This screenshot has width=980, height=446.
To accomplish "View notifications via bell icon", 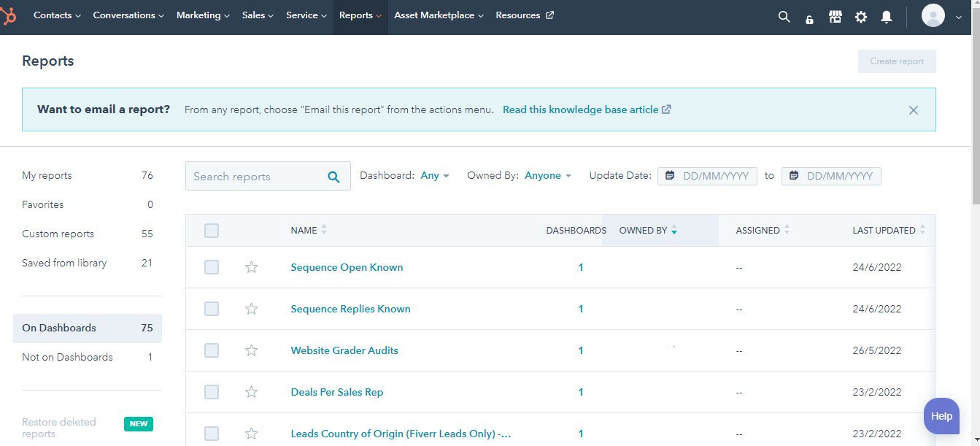I will [886, 16].
